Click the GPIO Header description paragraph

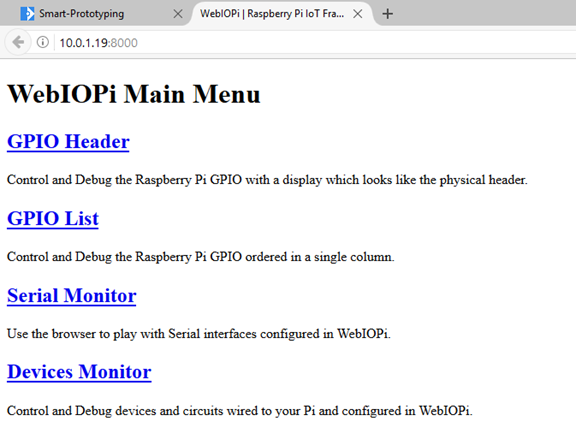(267, 180)
